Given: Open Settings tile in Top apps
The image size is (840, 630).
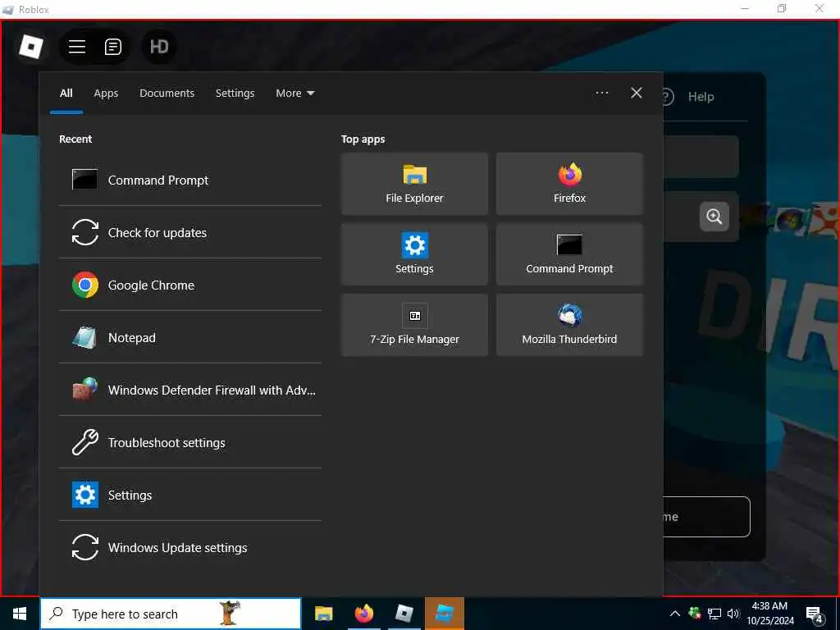Looking at the screenshot, I should tap(414, 254).
